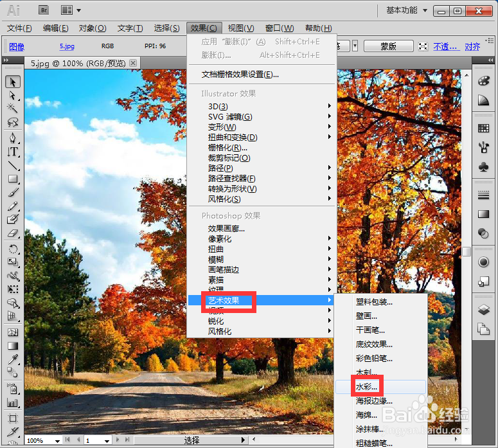This screenshot has width=498, height=448.
Task: Open the Swatches panel grid icon
Action: (x=483, y=129)
